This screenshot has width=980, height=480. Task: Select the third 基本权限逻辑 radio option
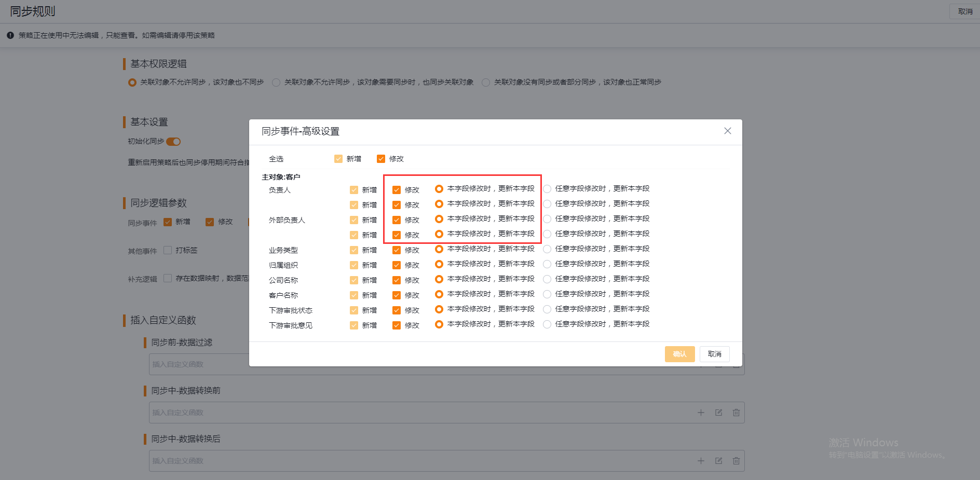click(486, 82)
